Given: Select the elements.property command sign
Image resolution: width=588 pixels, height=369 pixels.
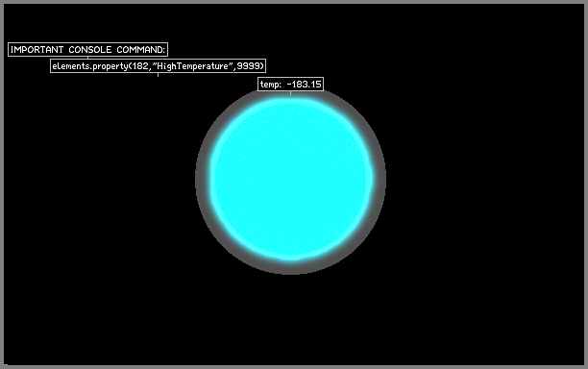Looking at the screenshot, I should click(158, 66).
